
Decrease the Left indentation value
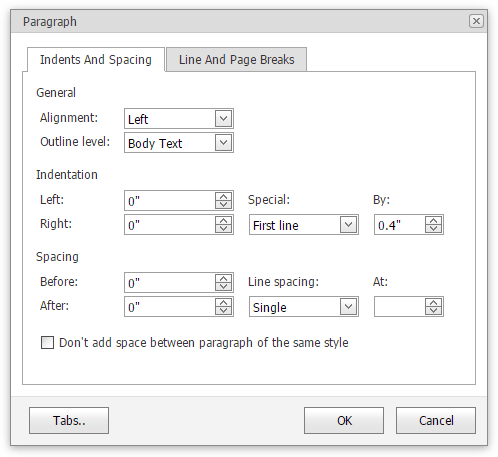coord(223,204)
